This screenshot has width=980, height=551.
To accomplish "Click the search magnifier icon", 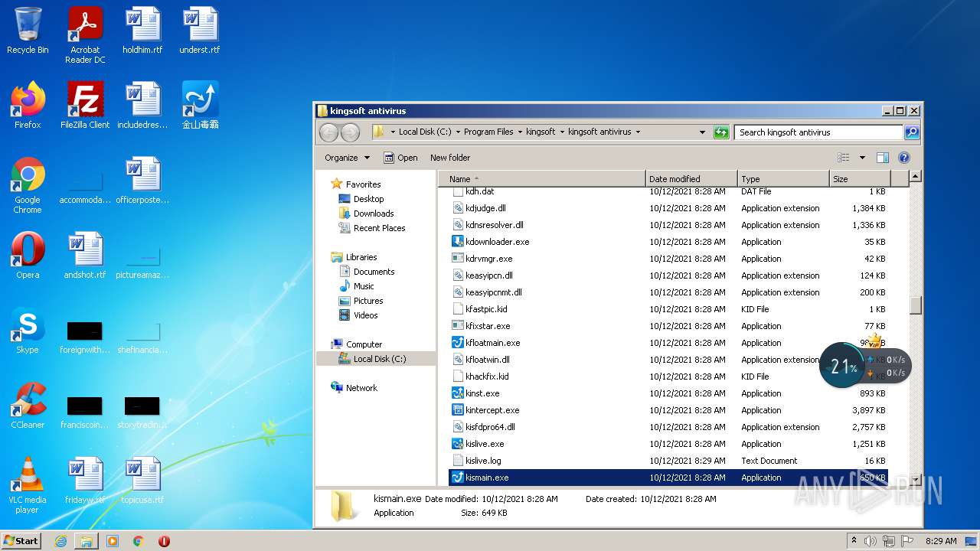I will [x=911, y=132].
